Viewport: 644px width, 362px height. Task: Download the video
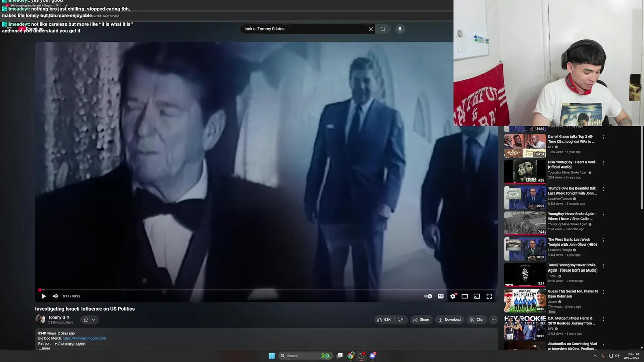pos(449,320)
